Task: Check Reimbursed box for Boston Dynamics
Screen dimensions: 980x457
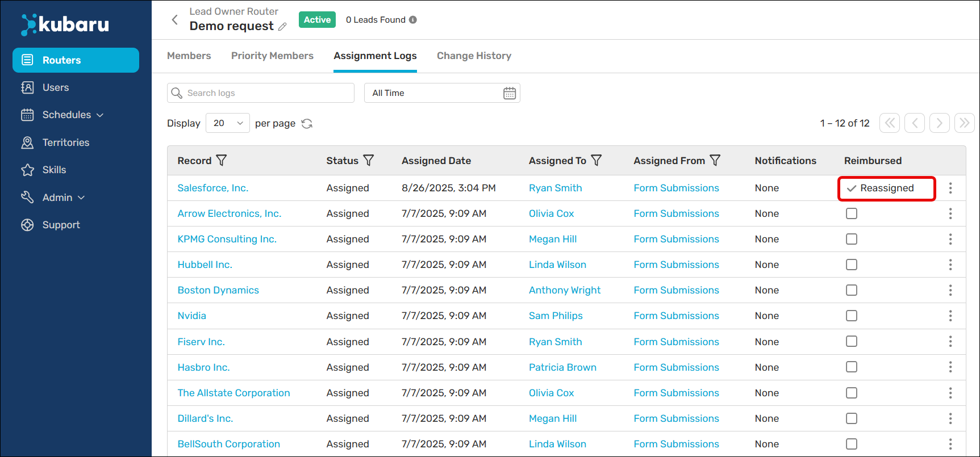Action: coord(852,290)
